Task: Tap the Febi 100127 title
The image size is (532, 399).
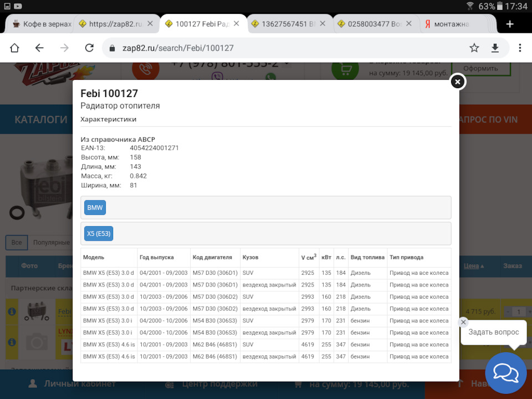Action: pos(109,93)
